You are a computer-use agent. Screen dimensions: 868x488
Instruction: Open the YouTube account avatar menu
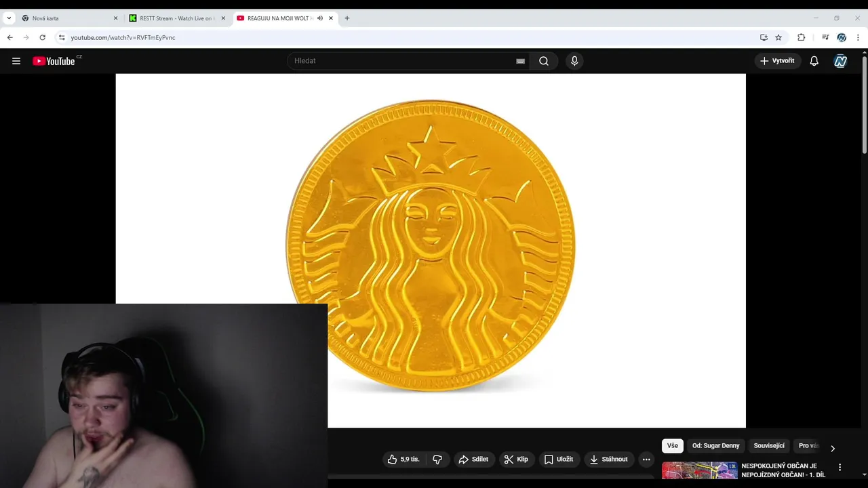coord(841,61)
